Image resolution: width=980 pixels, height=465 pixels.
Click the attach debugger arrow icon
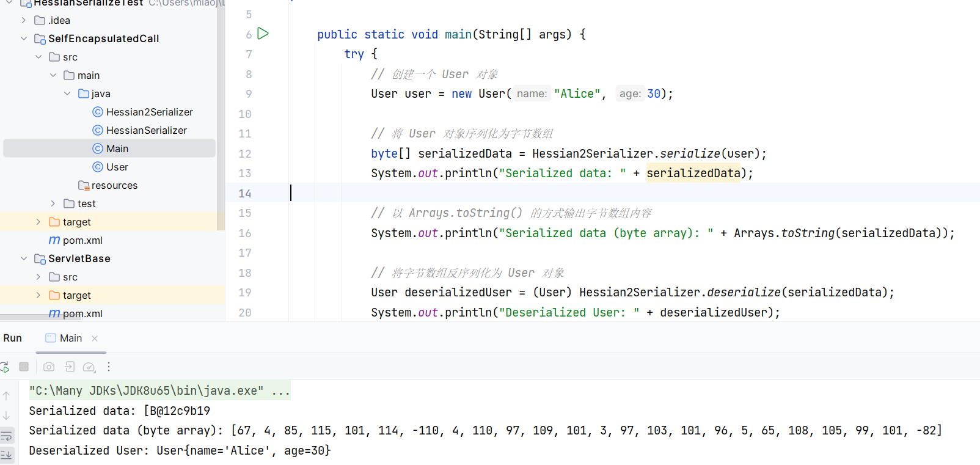tap(70, 367)
